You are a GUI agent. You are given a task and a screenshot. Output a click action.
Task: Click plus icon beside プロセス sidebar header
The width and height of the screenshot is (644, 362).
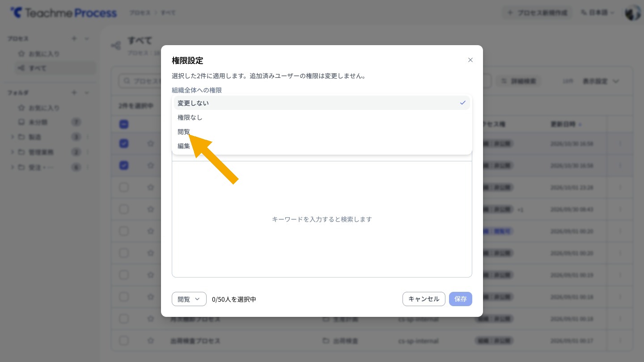pos(74,39)
